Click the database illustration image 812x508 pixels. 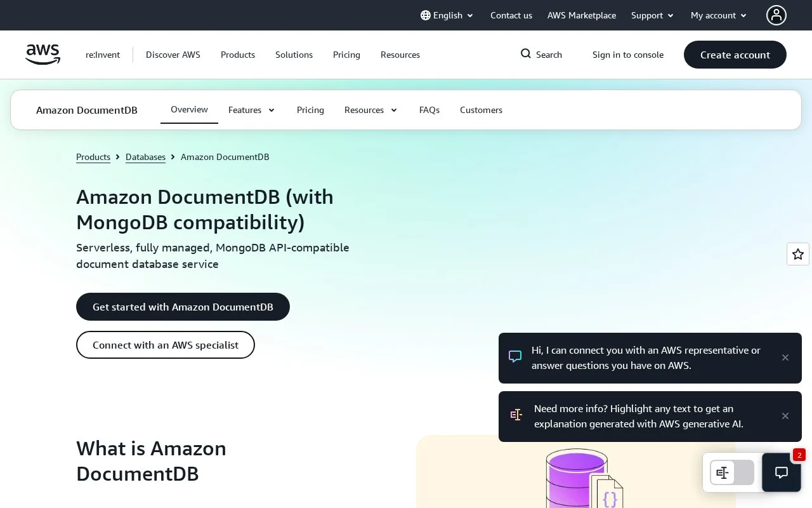(576, 472)
